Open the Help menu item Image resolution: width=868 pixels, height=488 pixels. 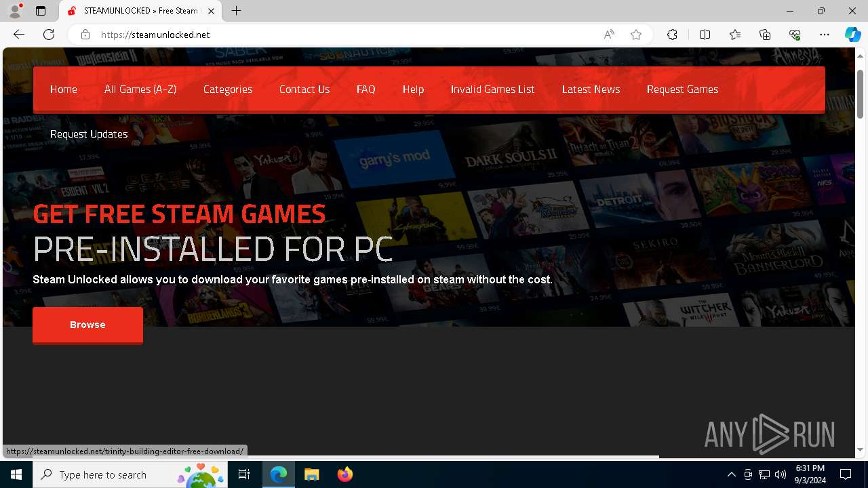click(x=413, y=89)
